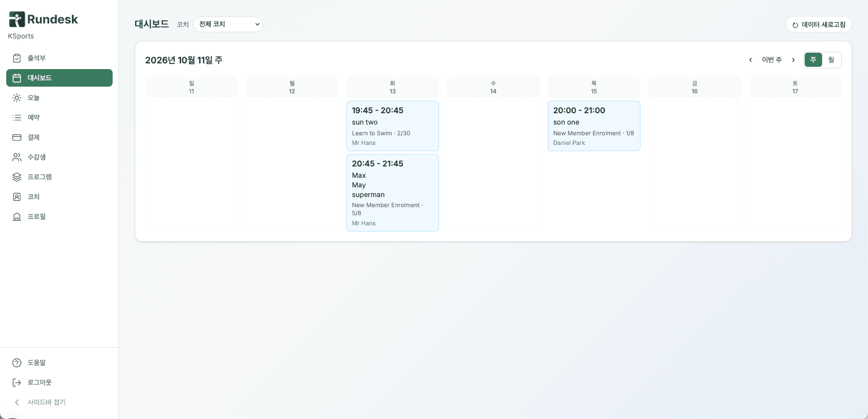Switch calendar to 주 week view
Viewport: 868px width, 419px height.
pyautogui.click(x=813, y=60)
